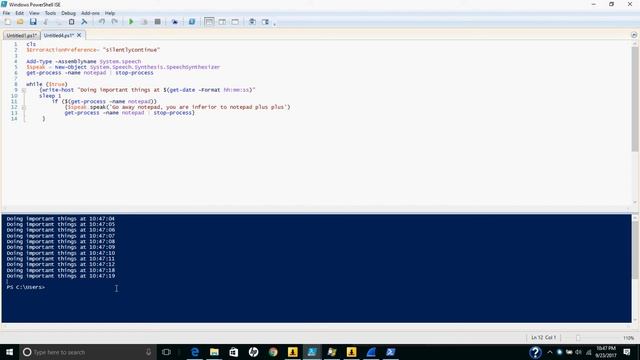Adjust the zoom slider in status bar
Image resolution: width=640 pixels, height=360 pixels.
(x=578, y=338)
